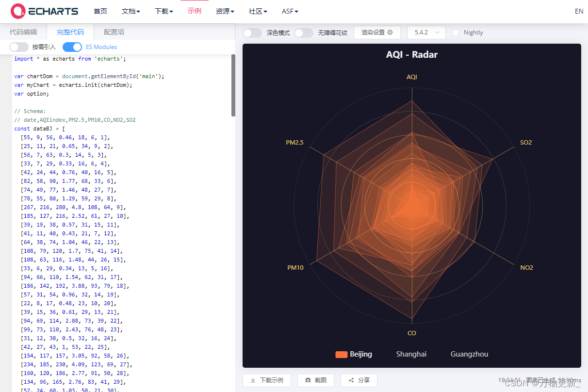
Task: Click the ECharts logo icon
Action: click(x=17, y=11)
